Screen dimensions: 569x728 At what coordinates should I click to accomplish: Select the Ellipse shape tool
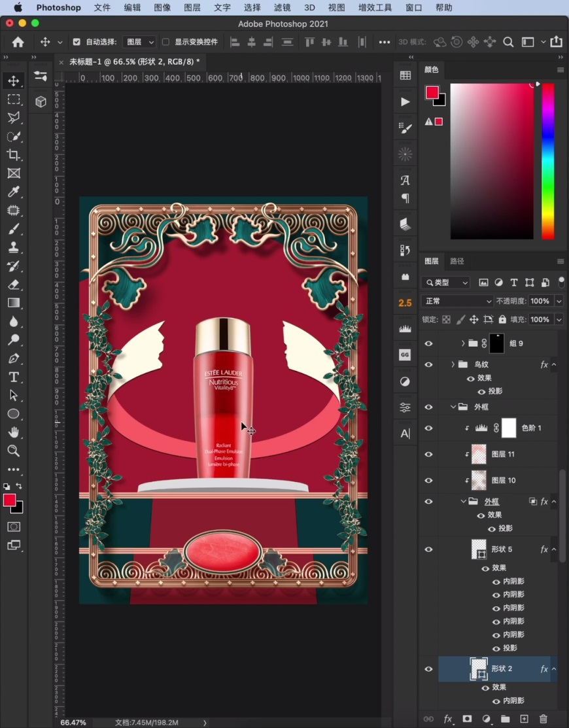(x=14, y=413)
